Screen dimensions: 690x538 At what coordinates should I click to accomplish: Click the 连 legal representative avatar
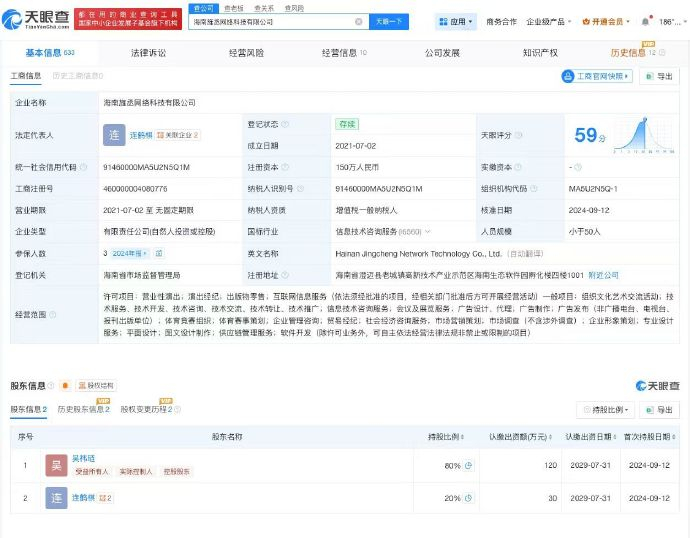click(x=113, y=134)
